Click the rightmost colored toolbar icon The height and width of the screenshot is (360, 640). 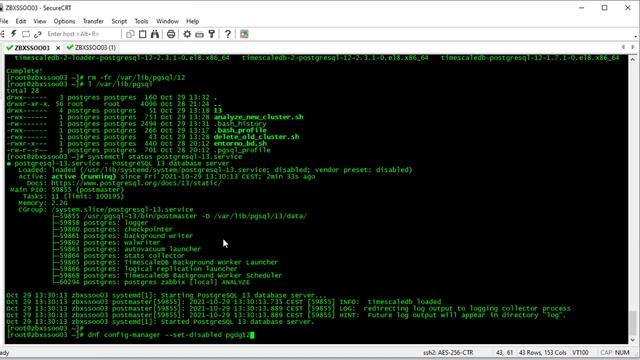244,34
